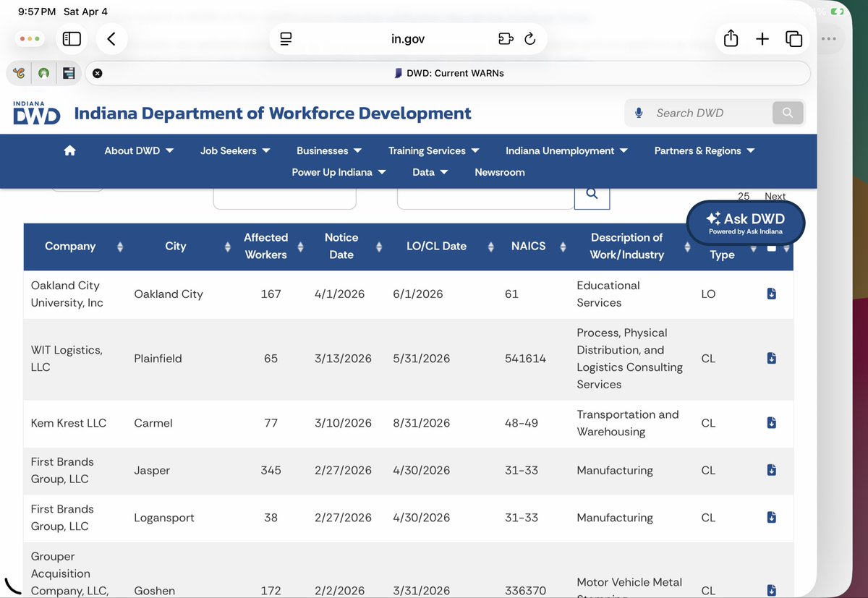The image size is (868, 598).
Task: Open extensions icon in address bar
Action: click(x=506, y=39)
